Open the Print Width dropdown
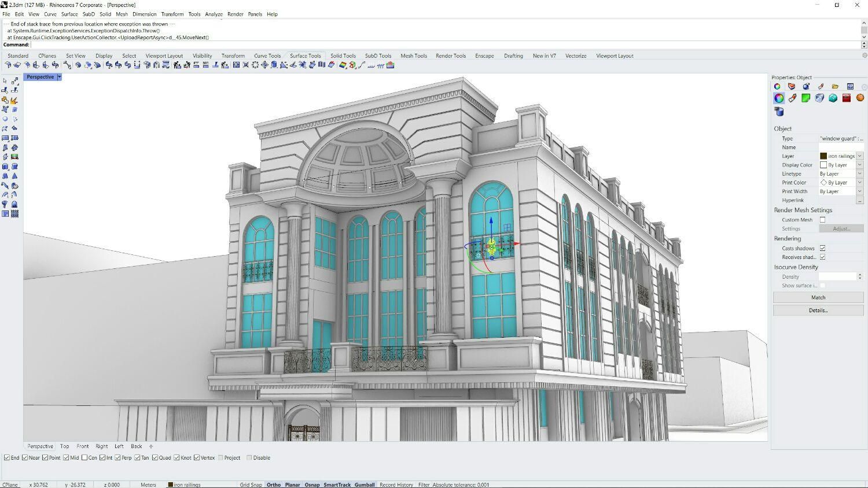This screenshot has width=868, height=488. [859, 191]
